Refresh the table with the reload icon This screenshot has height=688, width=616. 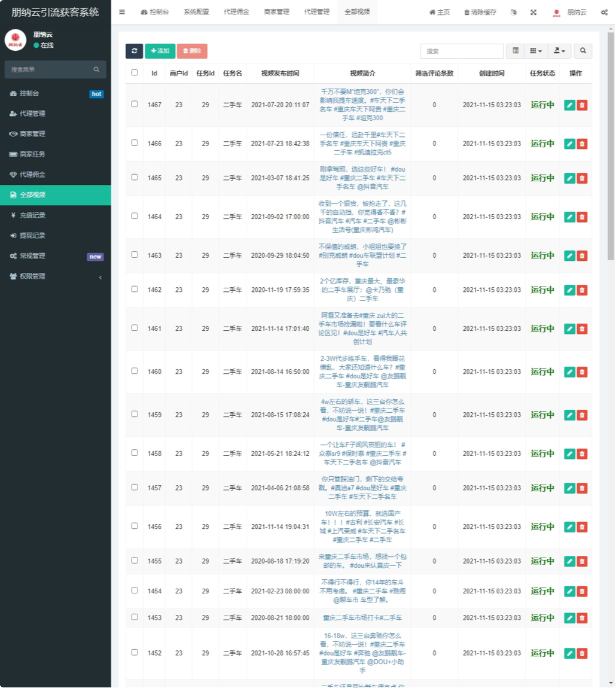pyautogui.click(x=134, y=51)
